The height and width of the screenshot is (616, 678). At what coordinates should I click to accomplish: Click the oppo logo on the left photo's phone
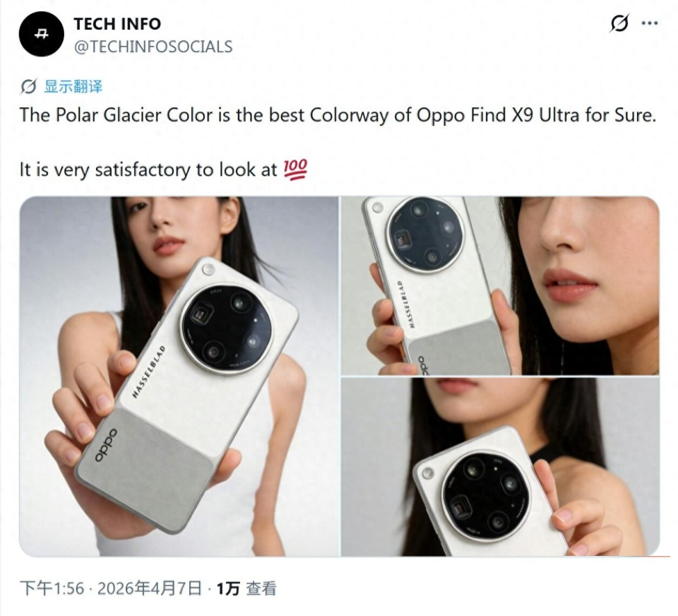[106, 445]
